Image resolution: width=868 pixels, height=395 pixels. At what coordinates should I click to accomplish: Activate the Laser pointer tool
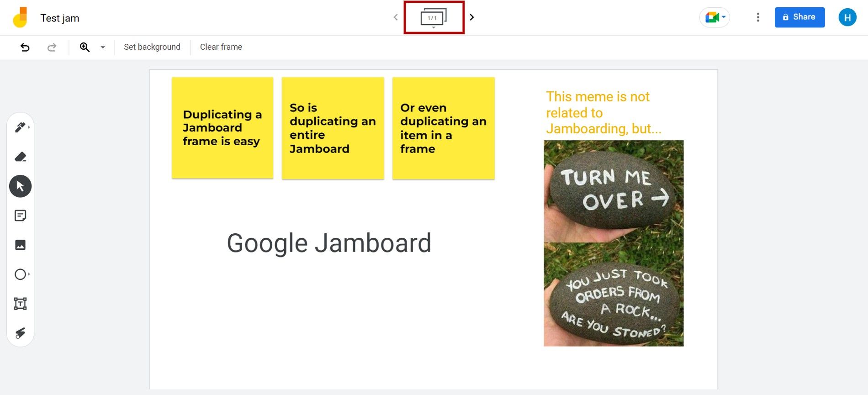tap(20, 333)
